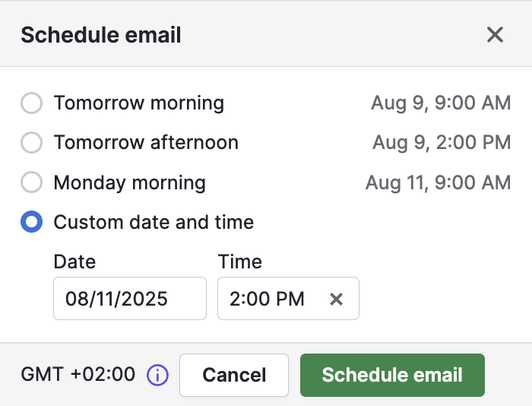
Task: Click the Tomorrow morning label
Action: click(139, 103)
